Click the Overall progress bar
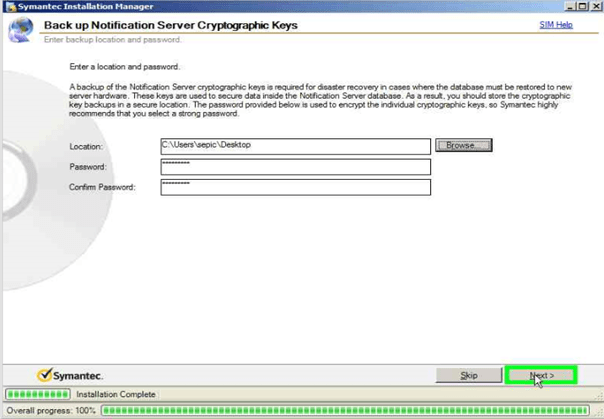This screenshot has height=419, width=604. [350, 410]
